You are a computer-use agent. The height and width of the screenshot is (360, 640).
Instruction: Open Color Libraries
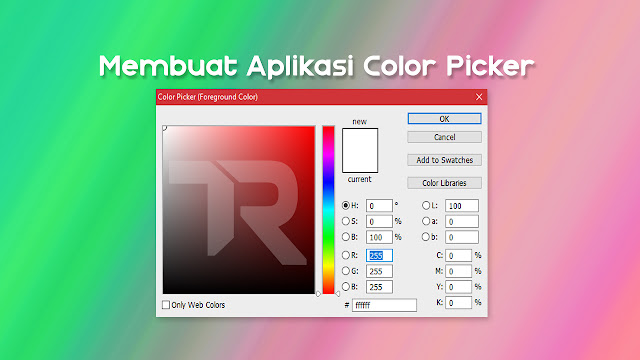[x=444, y=183]
